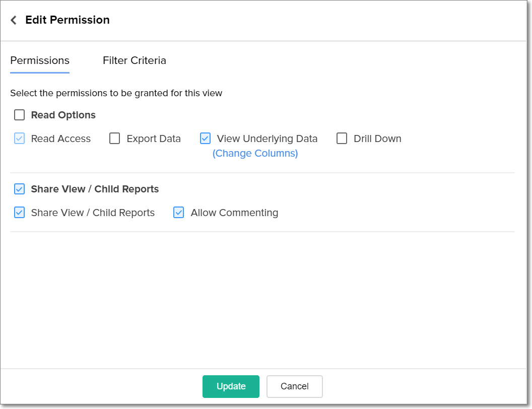Click the Drill Down label text
This screenshot has height=409, width=532.
click(377, 139)
